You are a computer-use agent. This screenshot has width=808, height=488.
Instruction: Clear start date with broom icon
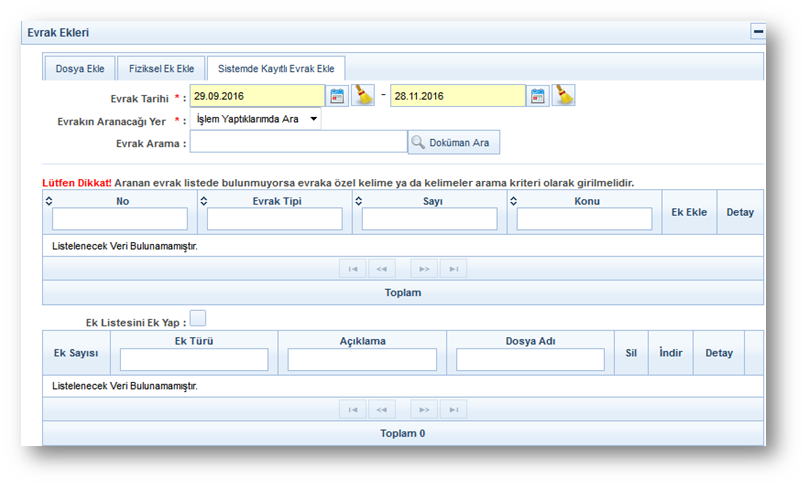pyautogui.click(x=363, y=96)
